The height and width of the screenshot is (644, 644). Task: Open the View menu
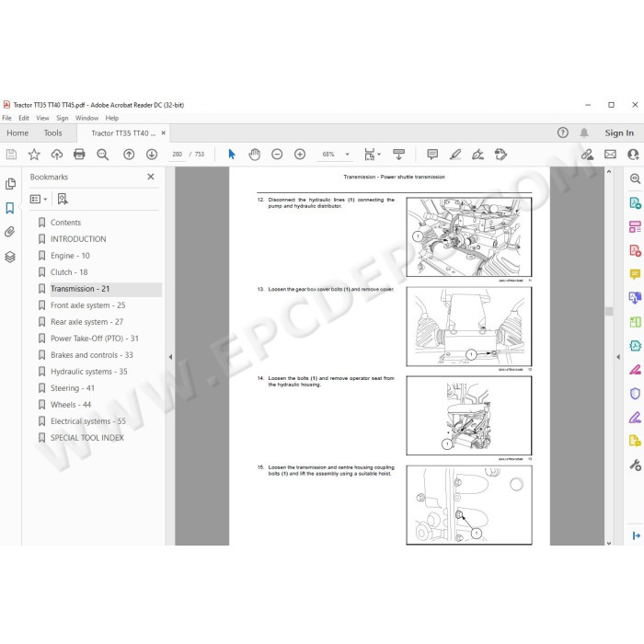[x=42, y=119]
